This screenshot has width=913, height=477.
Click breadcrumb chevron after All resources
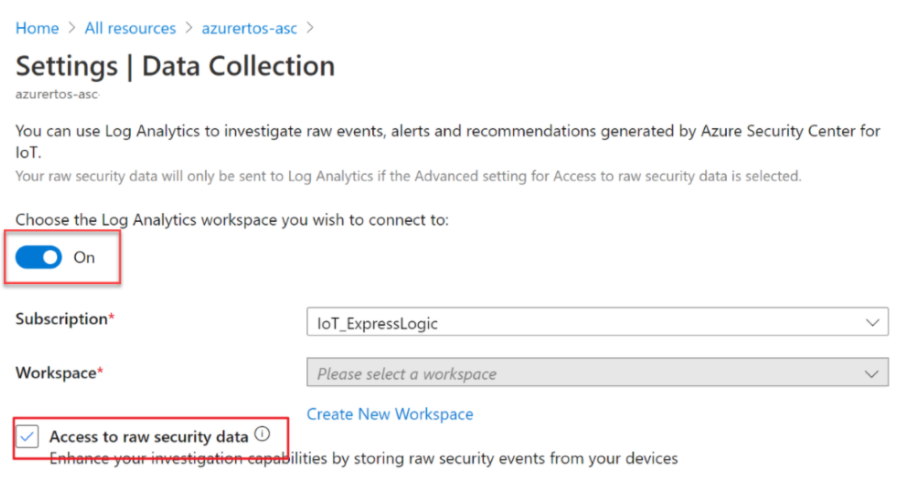tap(189, 28)
